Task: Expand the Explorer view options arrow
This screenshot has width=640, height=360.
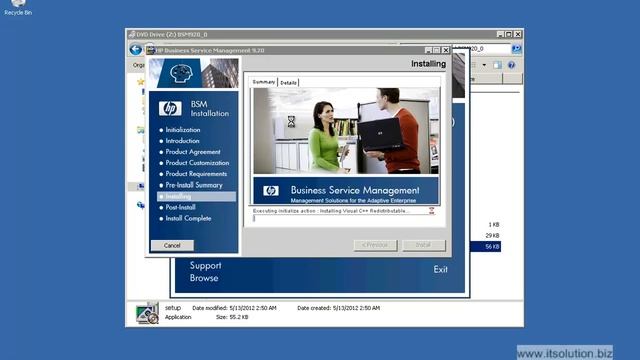Action: (x=484, y=65)
